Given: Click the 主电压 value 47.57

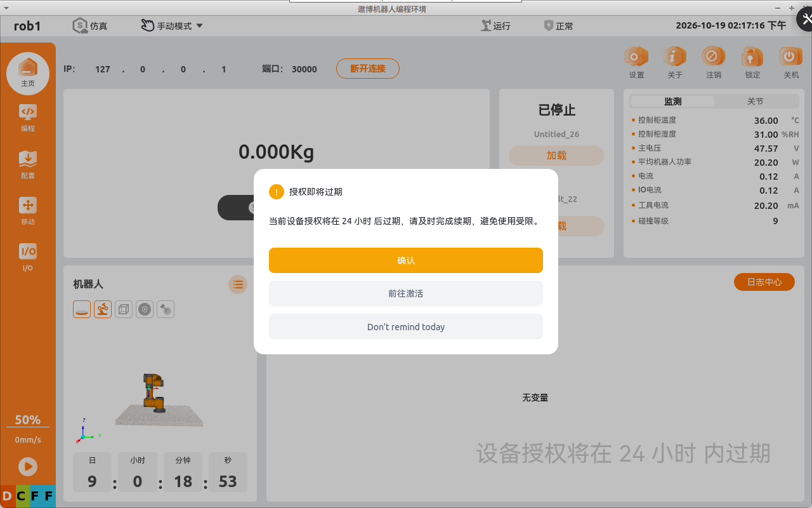Looking at the screenshot, I should [766, 149].
